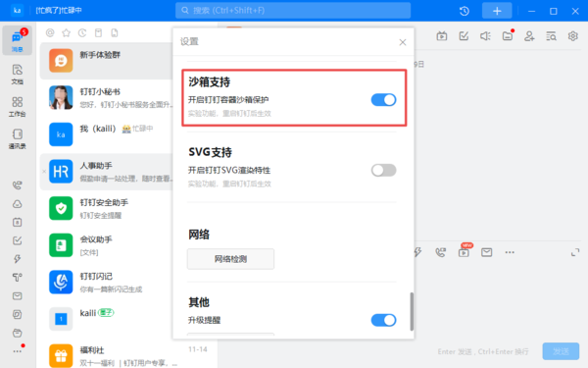588x368 pixels.
Task: Open the mail icon in sidebar
Action: coord(18,296)
